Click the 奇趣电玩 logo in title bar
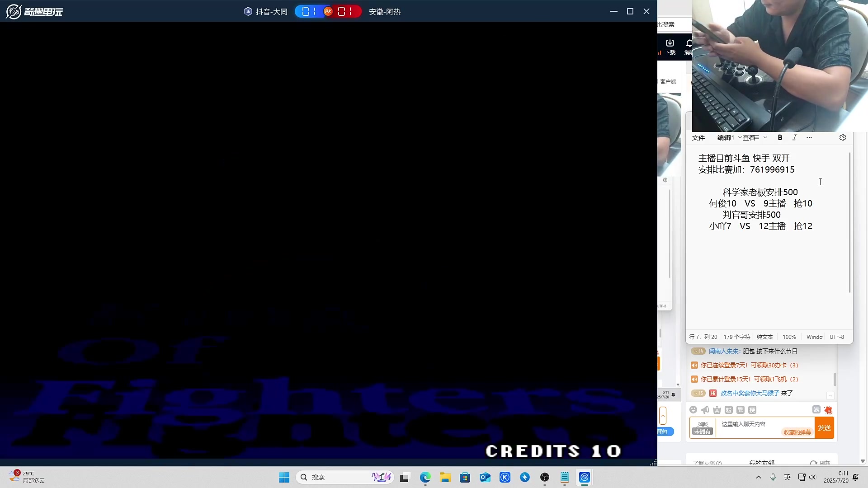868x488 pixels. click(34, 11)
